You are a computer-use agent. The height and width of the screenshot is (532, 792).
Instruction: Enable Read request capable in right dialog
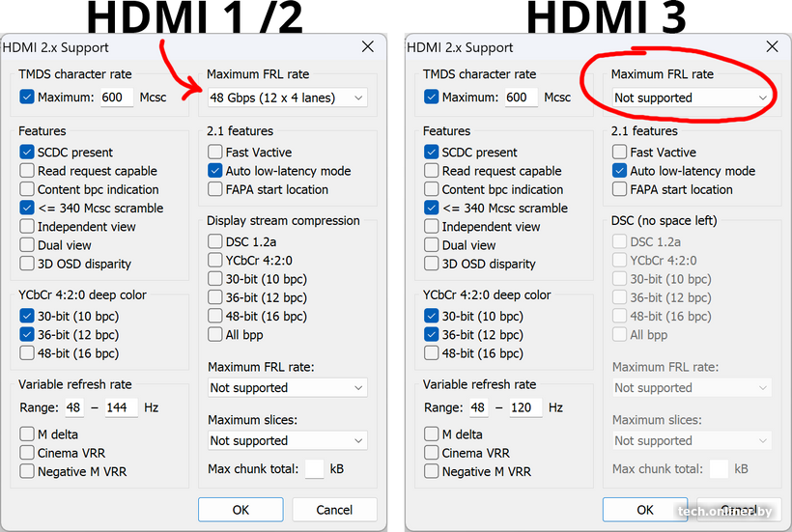tap(432, 171)
